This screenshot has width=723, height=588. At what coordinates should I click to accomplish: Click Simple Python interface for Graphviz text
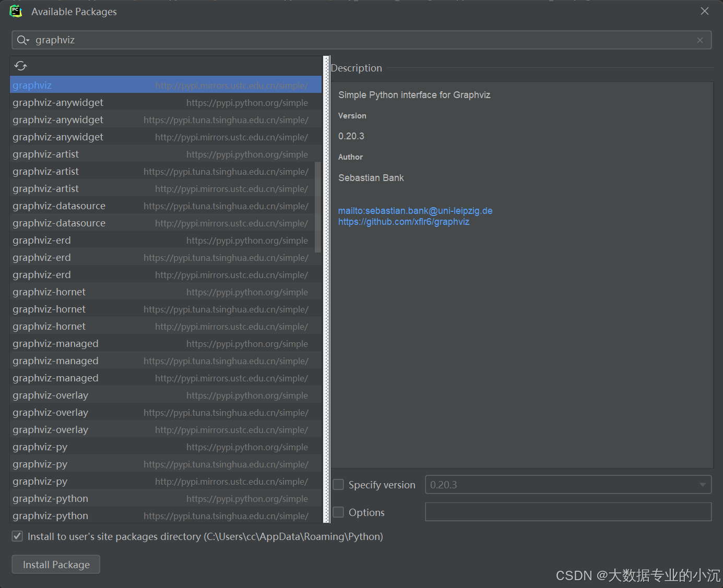pyautogui.click(x=414, y=95)
